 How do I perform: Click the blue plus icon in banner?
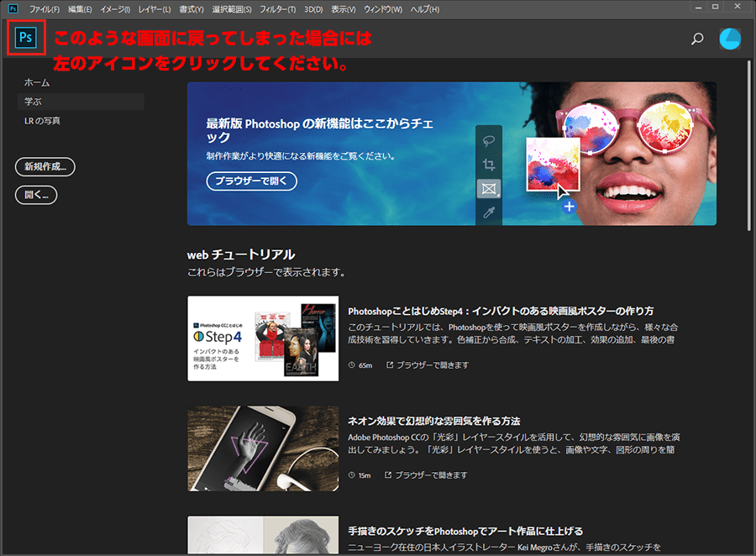click(x=570, y=207)
